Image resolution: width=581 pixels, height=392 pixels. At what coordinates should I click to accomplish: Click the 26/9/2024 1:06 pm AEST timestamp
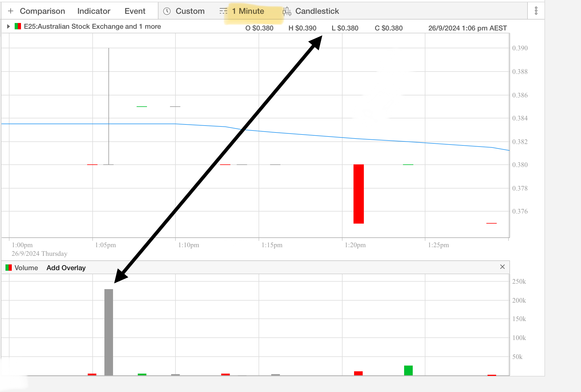pos(468,28)
